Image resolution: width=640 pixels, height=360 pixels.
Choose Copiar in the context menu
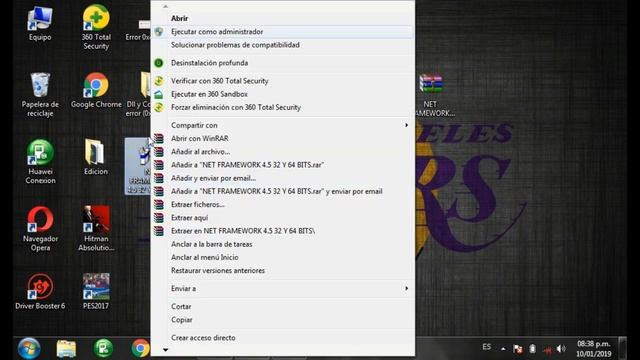pos(283,320)
